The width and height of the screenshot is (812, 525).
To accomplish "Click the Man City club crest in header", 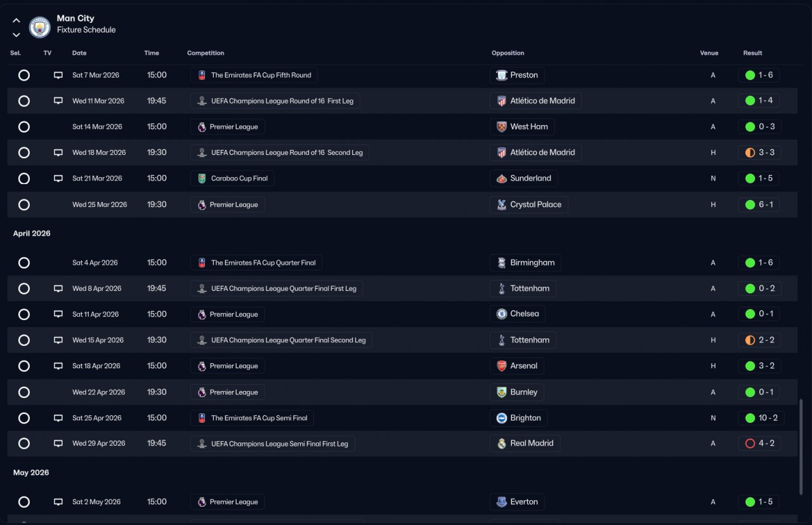I will pyautogui.click(x=40, y=27).
